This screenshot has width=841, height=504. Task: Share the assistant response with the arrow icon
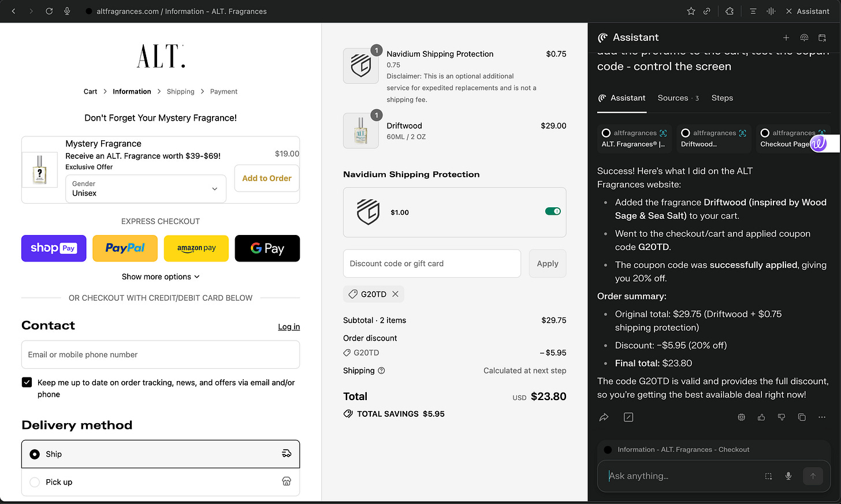point(604,417)
